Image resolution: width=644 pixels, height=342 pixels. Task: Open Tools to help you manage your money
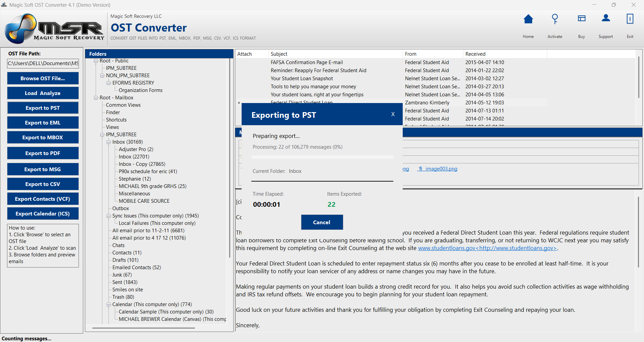click(x=313, y=87)
